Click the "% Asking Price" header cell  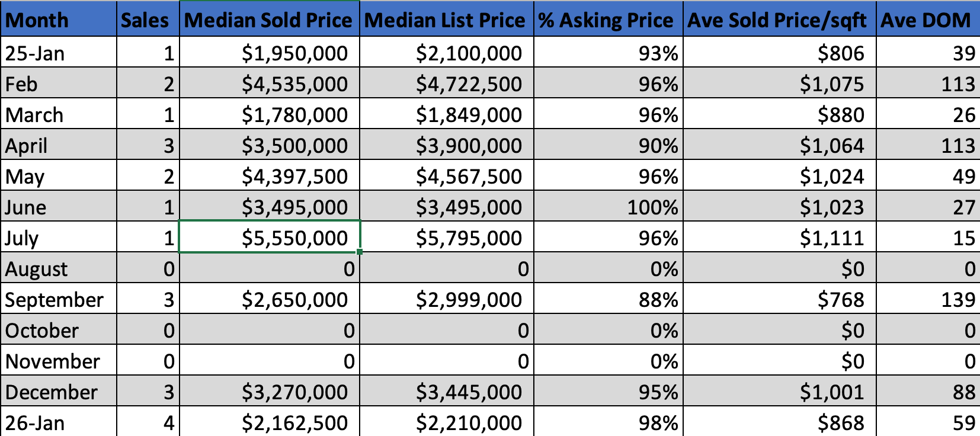pos(608,20)
